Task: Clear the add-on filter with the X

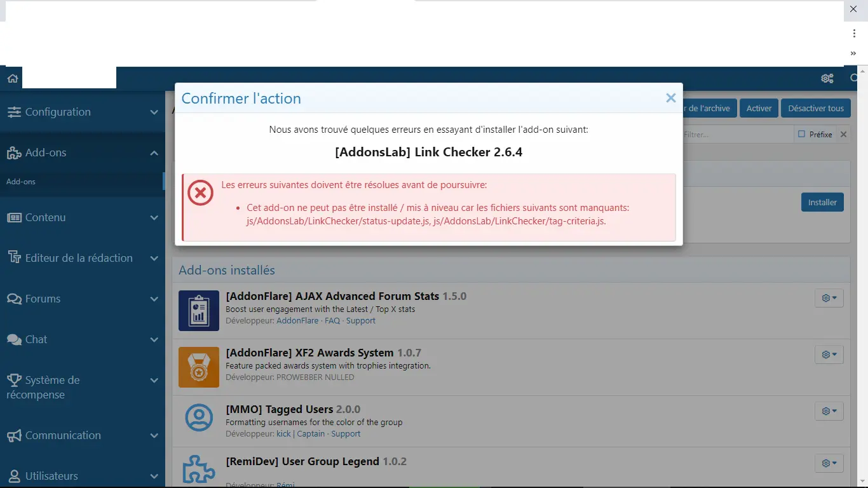Action: click(x=843, y=134)
